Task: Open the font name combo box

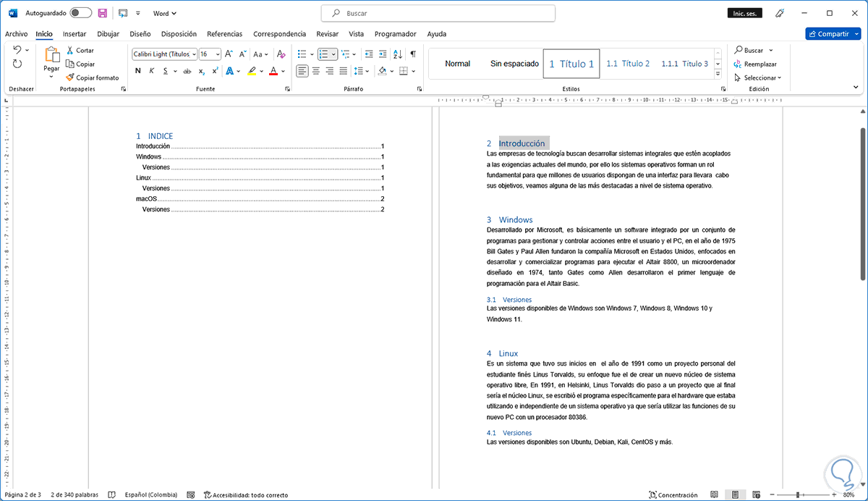Action: coord(165,54)
